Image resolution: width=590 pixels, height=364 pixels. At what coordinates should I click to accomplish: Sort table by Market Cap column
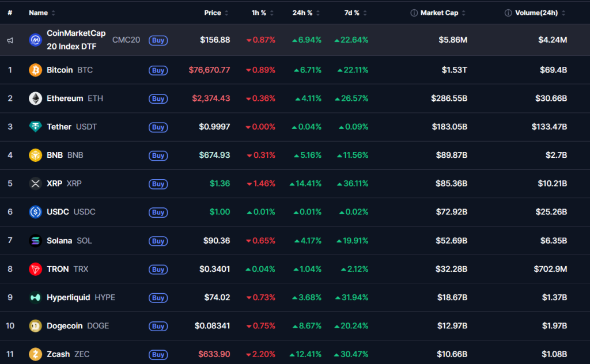[443, 13]
